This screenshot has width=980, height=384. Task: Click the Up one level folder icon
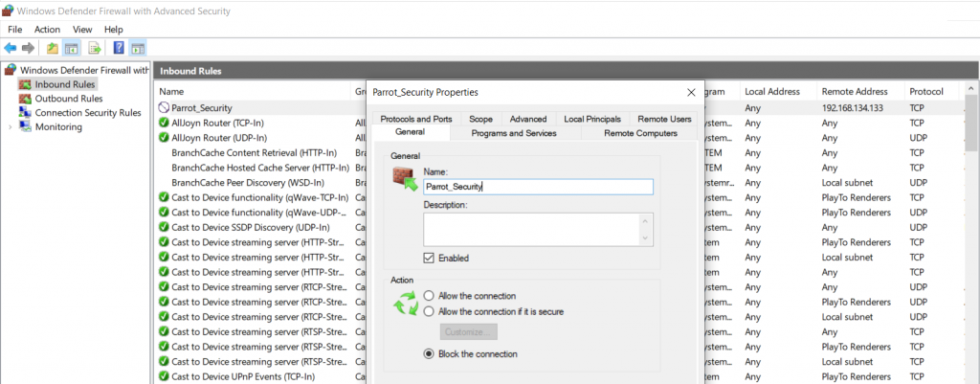coord(53,48)
